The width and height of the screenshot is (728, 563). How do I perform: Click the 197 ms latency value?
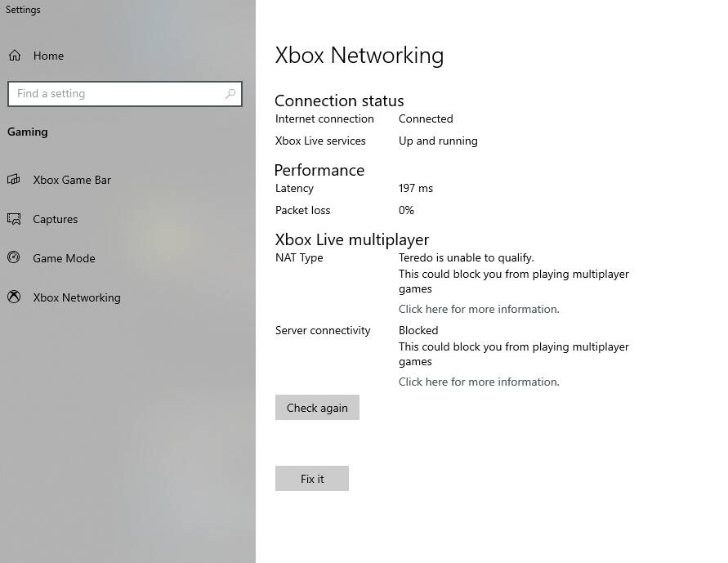point(416,189)
